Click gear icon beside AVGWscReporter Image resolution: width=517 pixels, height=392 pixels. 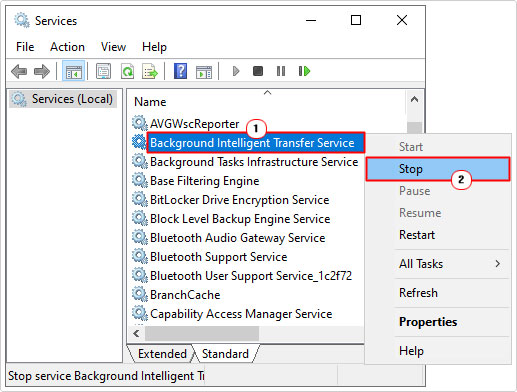[139, 123]
